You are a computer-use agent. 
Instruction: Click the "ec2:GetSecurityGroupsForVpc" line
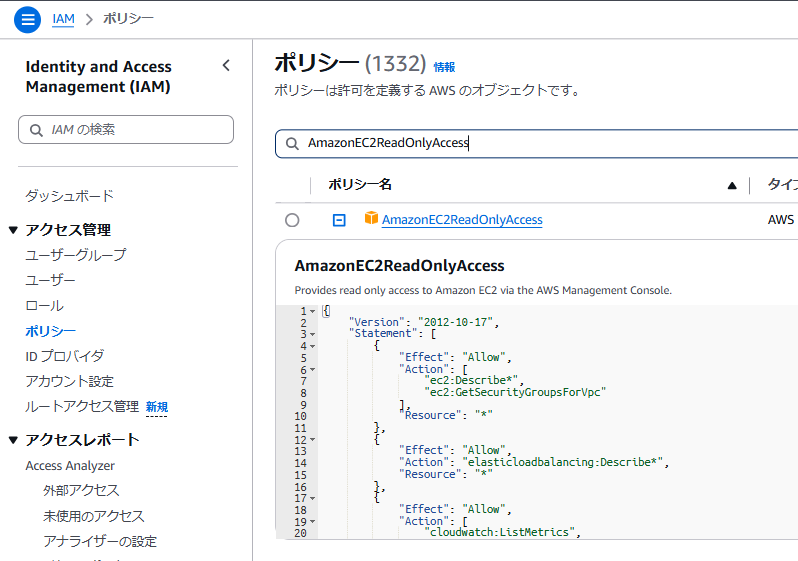coord(516,392)
